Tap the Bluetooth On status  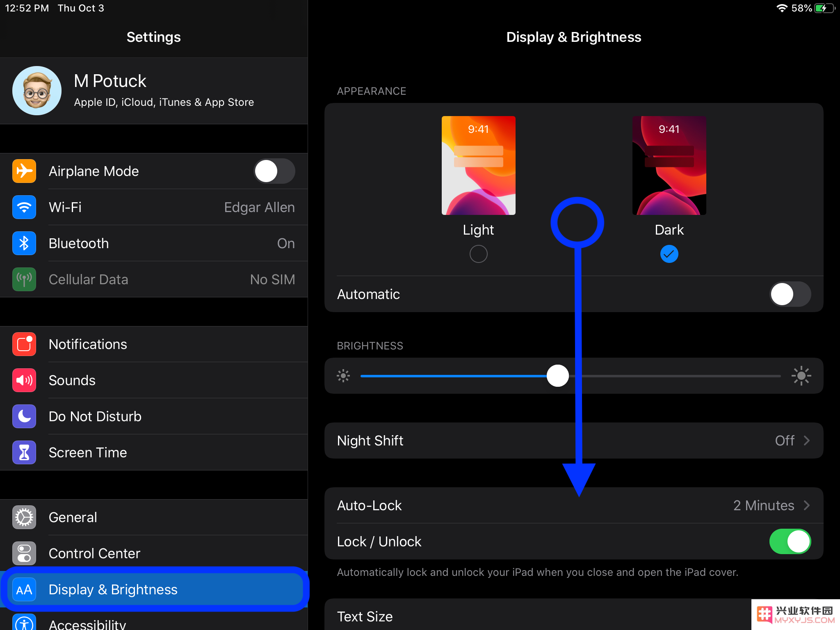coord(286,243)
